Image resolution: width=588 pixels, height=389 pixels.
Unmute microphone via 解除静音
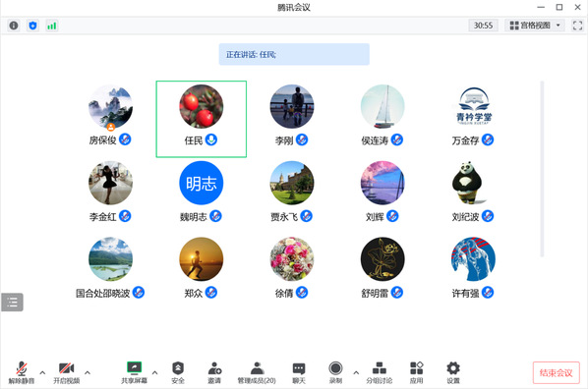22,372
